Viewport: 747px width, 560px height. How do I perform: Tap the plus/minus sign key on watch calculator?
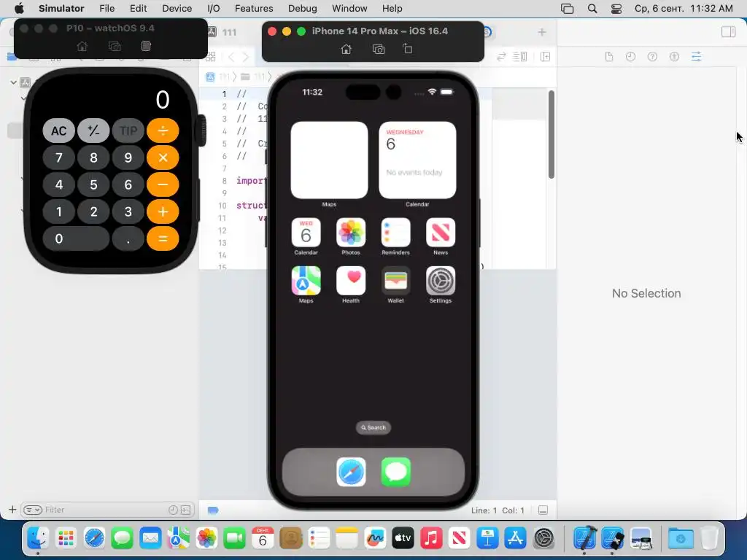tap(93, 131)
